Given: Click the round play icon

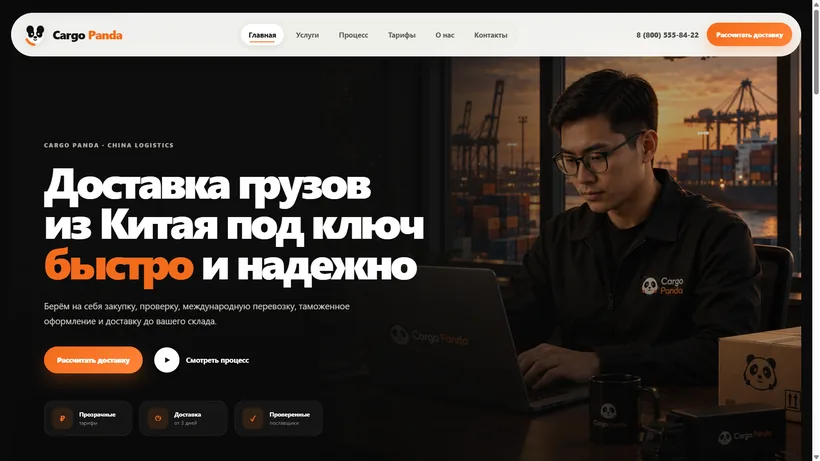Looking at the screenshot, I should [167, 360].
